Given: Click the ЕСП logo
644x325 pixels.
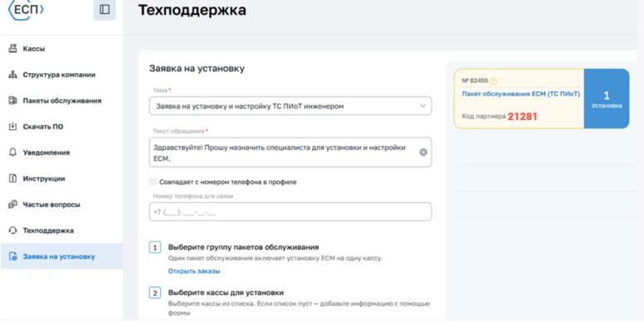Looking at the screenshot, I should pos(26,10).
